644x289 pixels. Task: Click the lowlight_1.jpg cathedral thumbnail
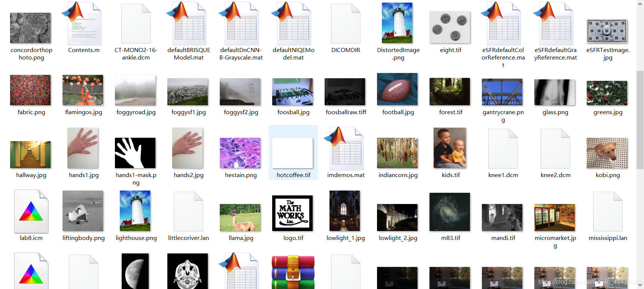[x=345, y=211]
